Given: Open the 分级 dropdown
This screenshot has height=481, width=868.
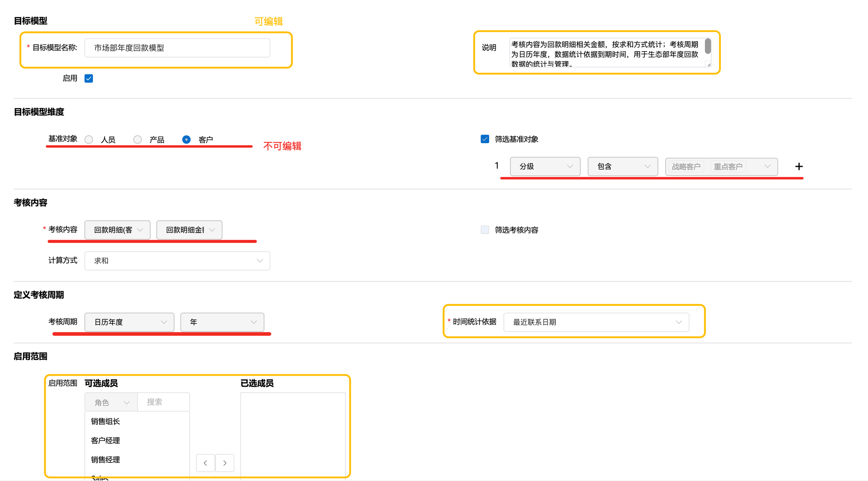Looking at the screenshot, I should [x=545, y=167].
